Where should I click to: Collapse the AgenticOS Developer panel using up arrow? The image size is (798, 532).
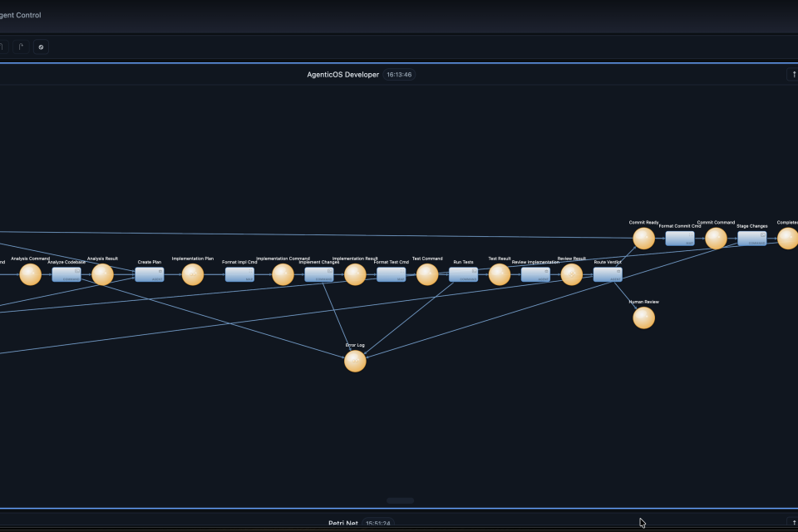click(794, 75)
